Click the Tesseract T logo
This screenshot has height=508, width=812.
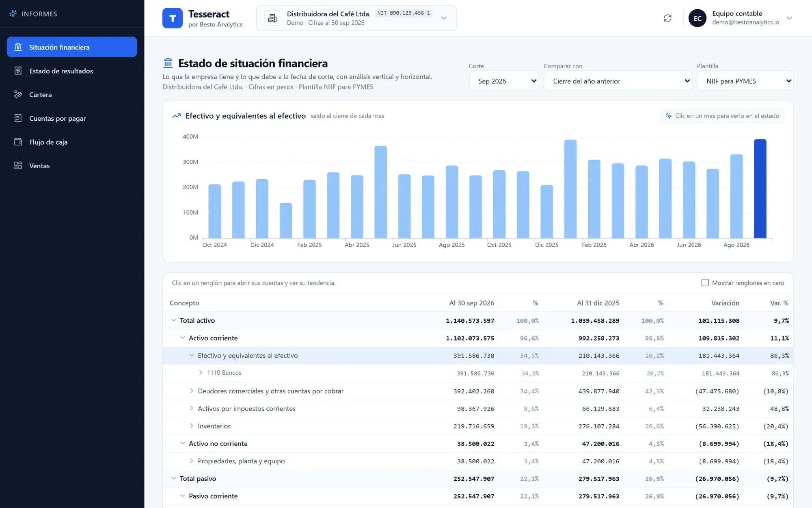[173, 18]
